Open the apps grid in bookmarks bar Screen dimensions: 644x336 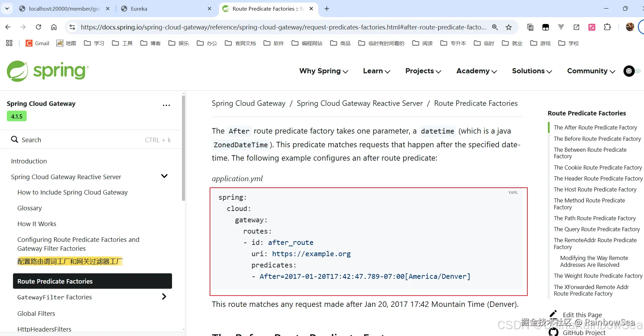coord(9,43)
